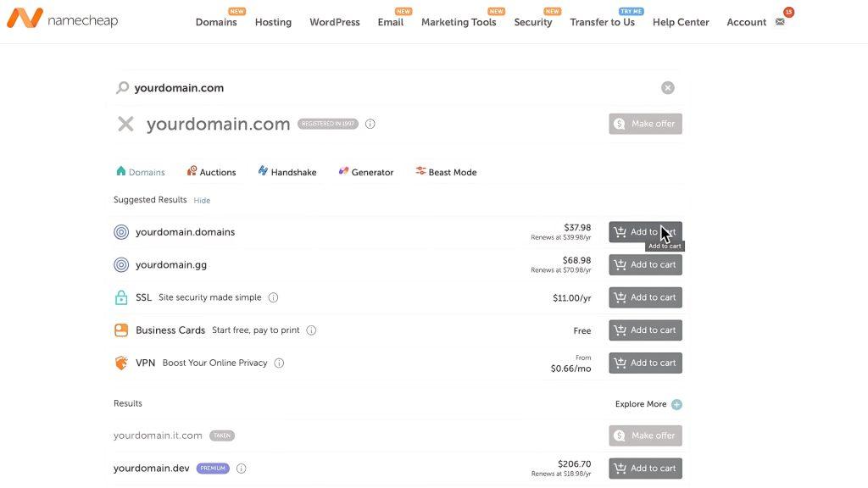868x488 pixels.
Task: Switch to the Generator tab
Action: [366, 172]
